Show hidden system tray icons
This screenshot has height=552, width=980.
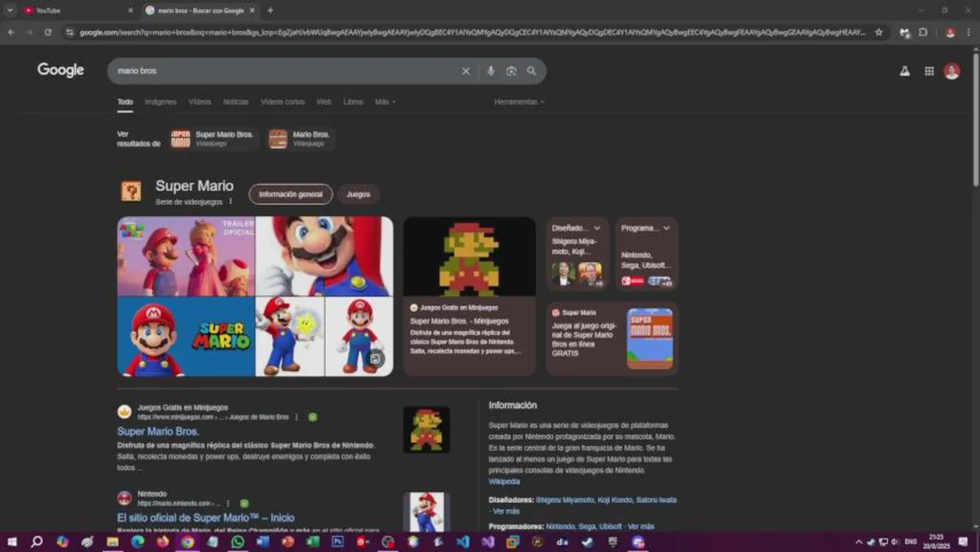click(859, 542)
